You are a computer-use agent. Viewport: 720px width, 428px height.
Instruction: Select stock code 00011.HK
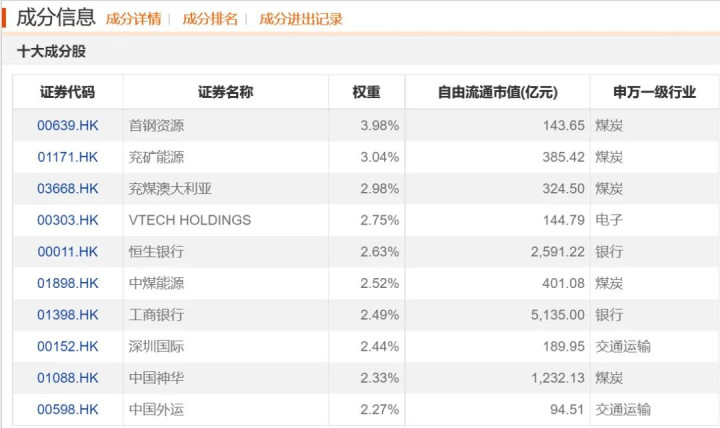(68, 251)
